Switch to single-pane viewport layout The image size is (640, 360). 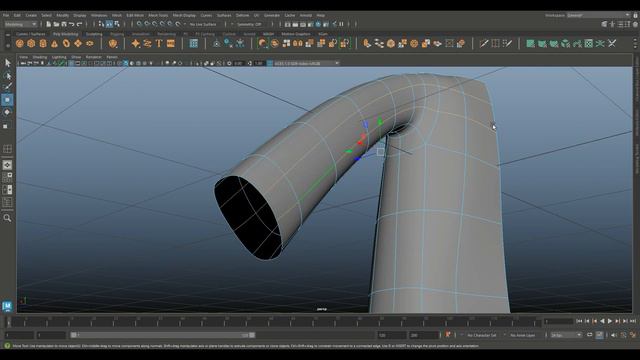click(7, 165)
